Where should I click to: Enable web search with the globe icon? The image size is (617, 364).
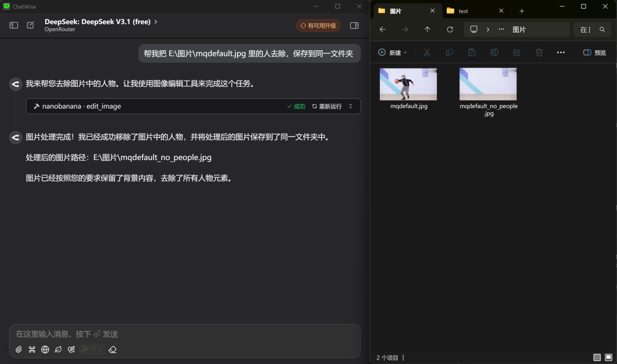pos(45,349)
